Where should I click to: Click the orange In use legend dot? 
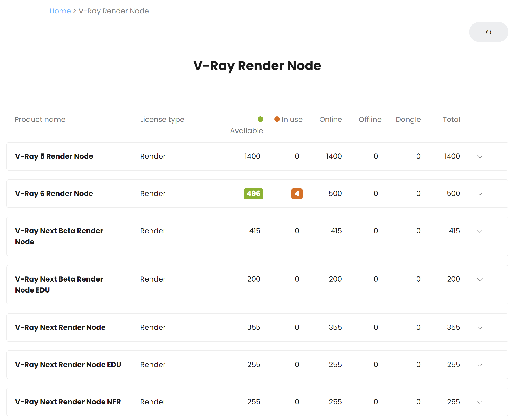(277, 119)
